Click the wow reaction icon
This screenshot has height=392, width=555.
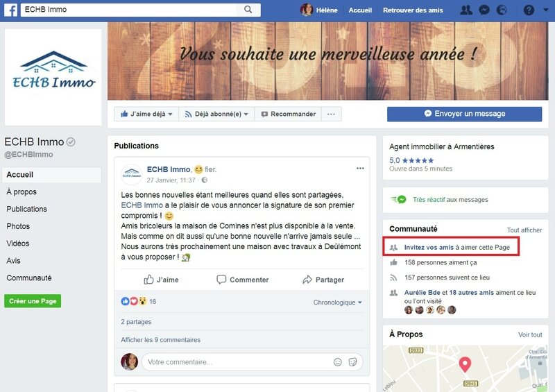[143, 301]
